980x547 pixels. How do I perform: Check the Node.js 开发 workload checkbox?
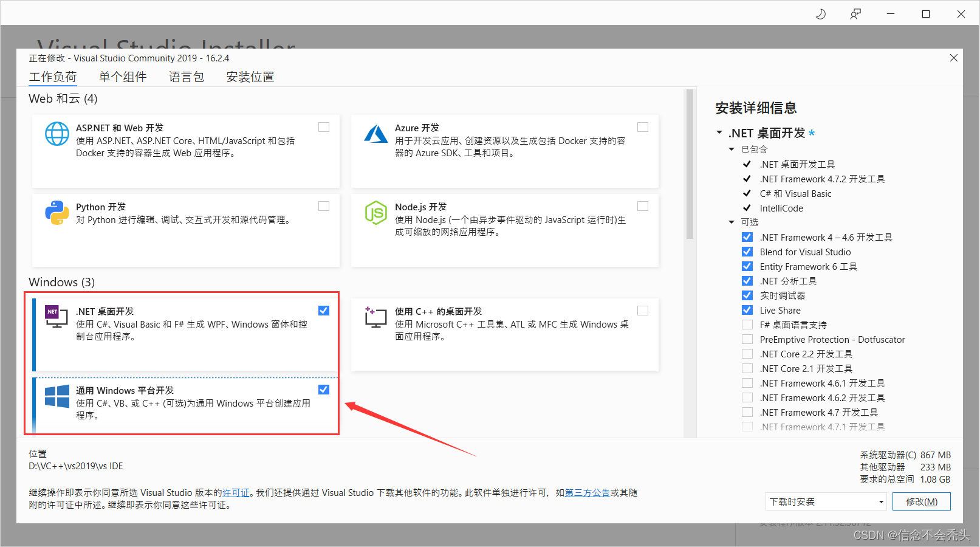pyautogui.click(x=643, y=206)
